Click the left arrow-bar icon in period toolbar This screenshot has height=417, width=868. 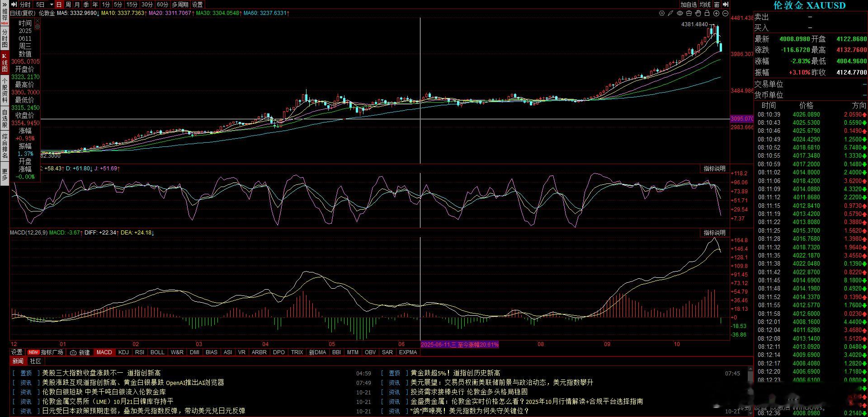(x=14, y=5)
